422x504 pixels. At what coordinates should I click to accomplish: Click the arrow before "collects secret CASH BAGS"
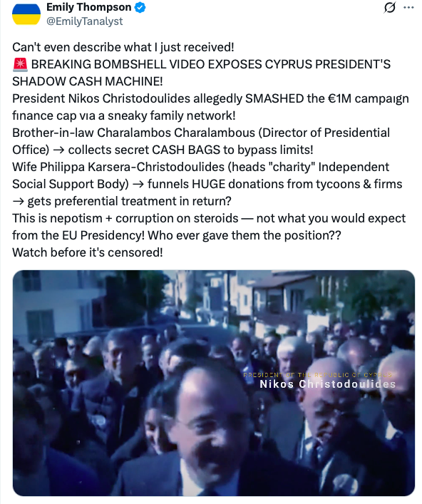point(58,150)
